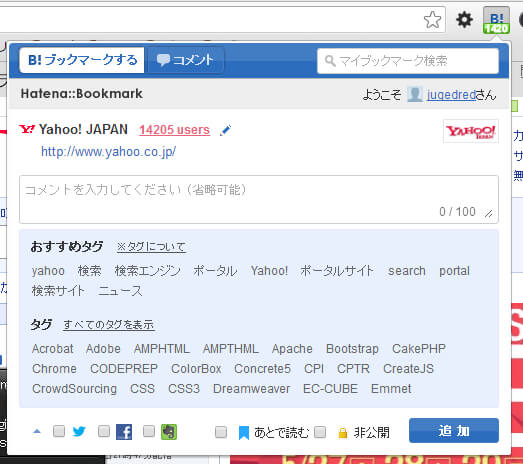The image size is (523, 464).
Task: Select the Concrete5 tag
Action: point(263,369)
